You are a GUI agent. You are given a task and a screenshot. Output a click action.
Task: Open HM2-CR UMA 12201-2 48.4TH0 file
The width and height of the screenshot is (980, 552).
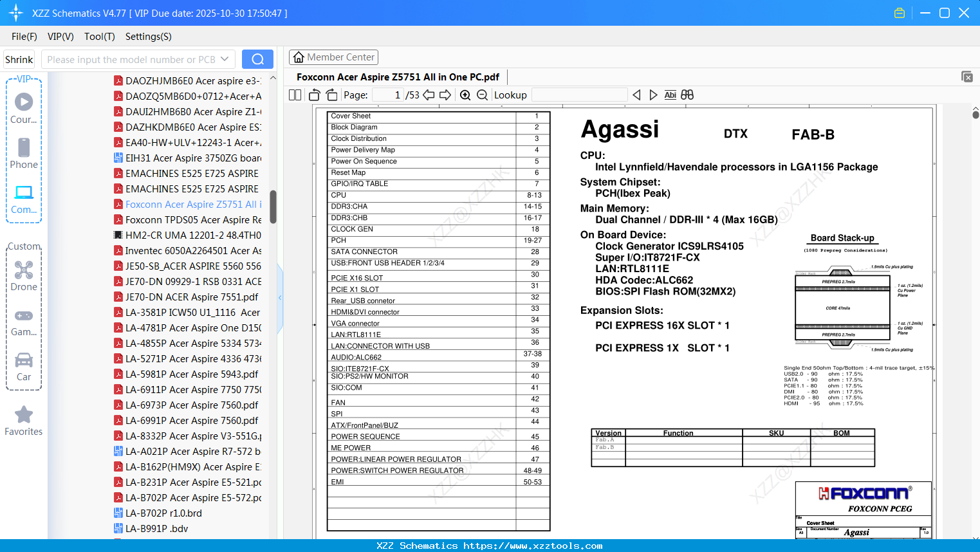[187, 235]
